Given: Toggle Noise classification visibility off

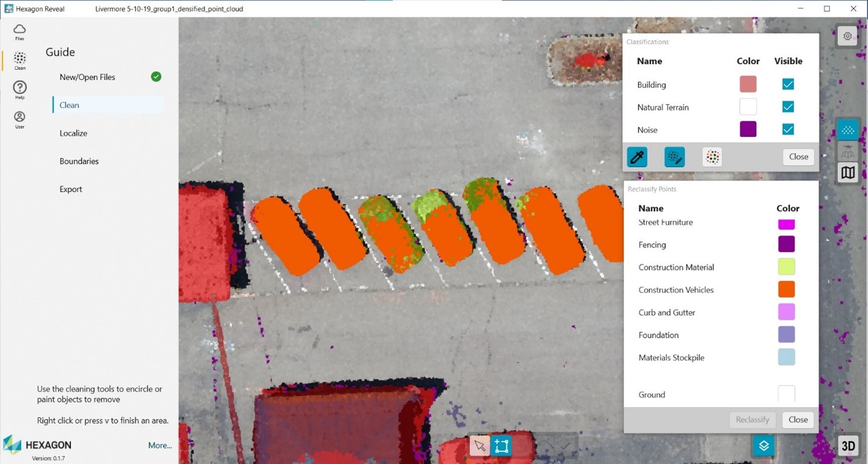Looking at the screenshot, I should (788, 129).
